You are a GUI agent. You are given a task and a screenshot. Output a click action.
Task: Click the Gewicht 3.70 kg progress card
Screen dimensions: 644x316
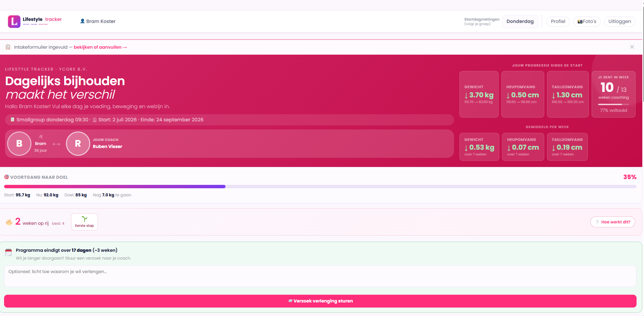[x=479, y=94]
